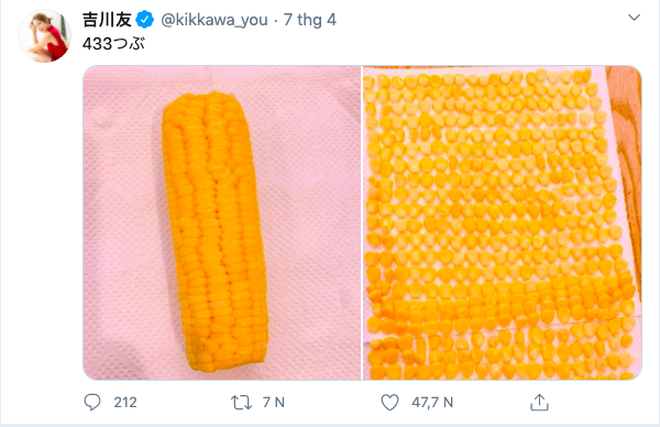Screen dimensions: 660x427
Task: Visit the @kikkawa_you handle
Action: (x=210, y=19)
